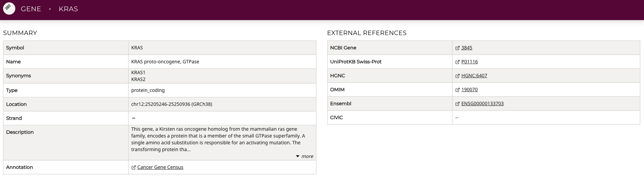Click the DNA logo icon in header
Image resolution: width=644 pixels, height=177 pixels.
[x=9, y=9]
